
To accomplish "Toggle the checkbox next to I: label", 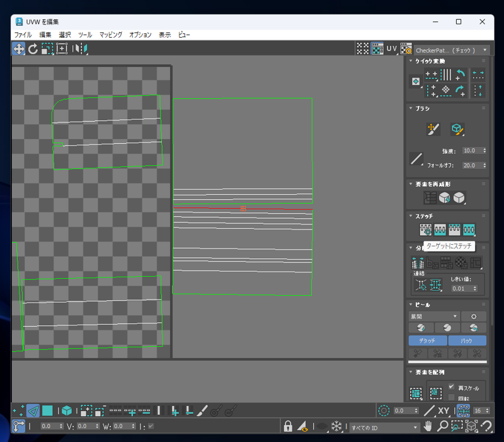I will click(x=151, y=426).
